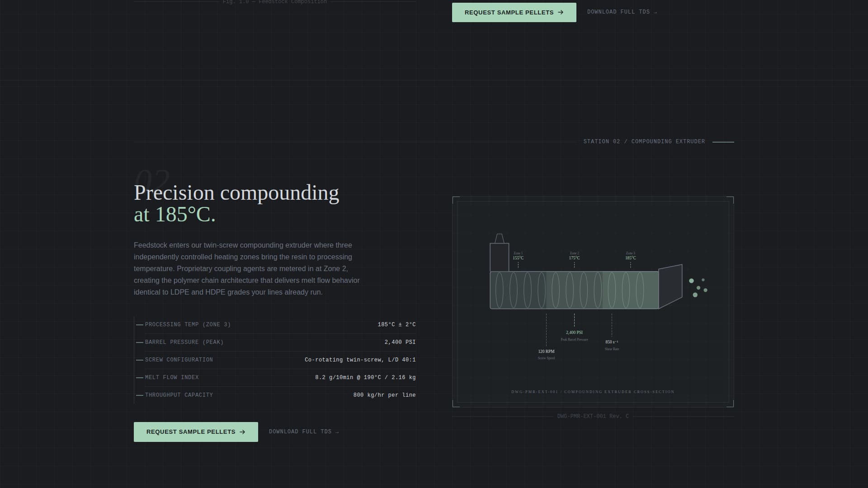Click the arrow icon in bottom Request Sample Pellets button
Image resolution: width=868 pixels, height=488 pixels.
click(242, 432)
